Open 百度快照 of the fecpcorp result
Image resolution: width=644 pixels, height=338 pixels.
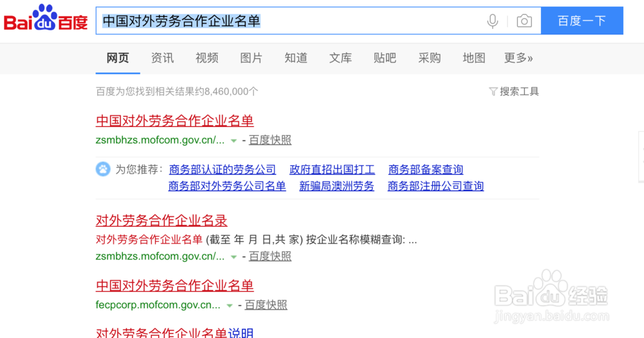coord(266,305)
